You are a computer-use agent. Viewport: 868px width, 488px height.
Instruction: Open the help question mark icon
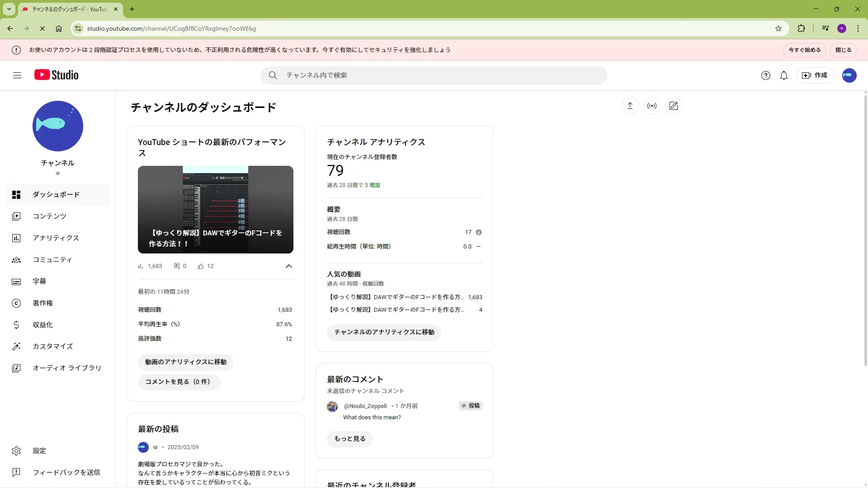click(x=765, y=75)
